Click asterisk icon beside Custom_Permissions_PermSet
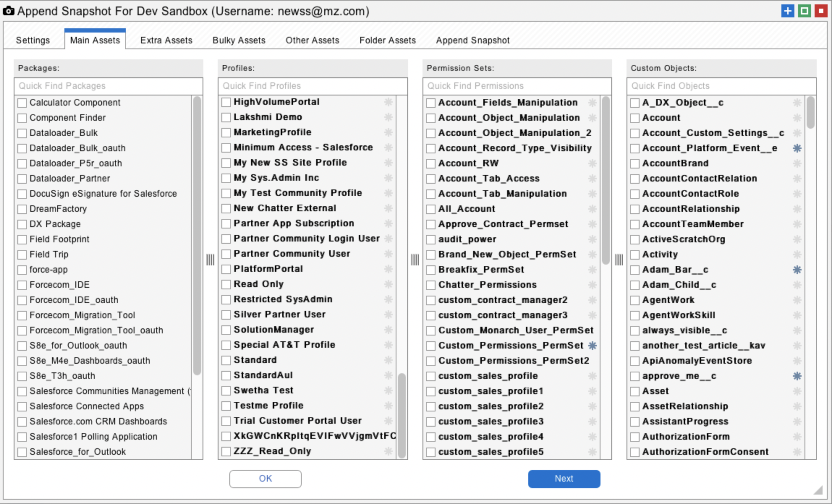 click(593, 346)
